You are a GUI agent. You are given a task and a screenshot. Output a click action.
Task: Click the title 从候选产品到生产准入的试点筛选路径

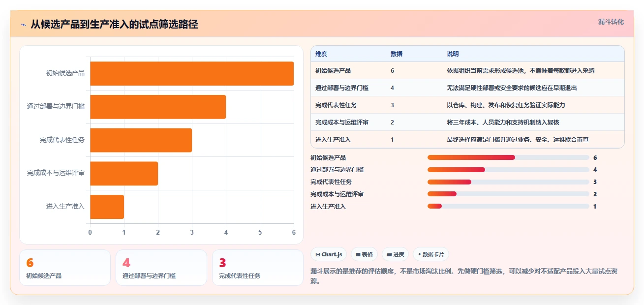pyautogui.click(x=114, y=25)
